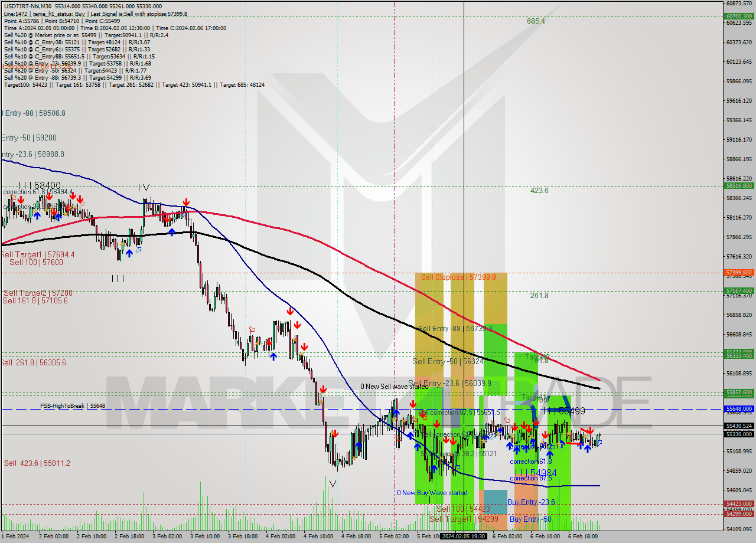Click the blue 55648.000 price tag
This screenshot has width=756, height=543.
click(x=739, y=408)
